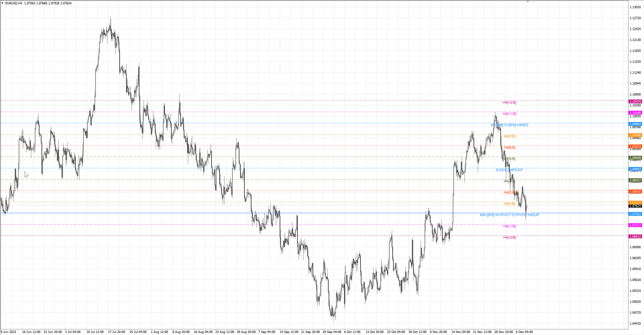644x335 pixels.
Task: Click the black current price tag 1.07624
Action: point(635,206)
